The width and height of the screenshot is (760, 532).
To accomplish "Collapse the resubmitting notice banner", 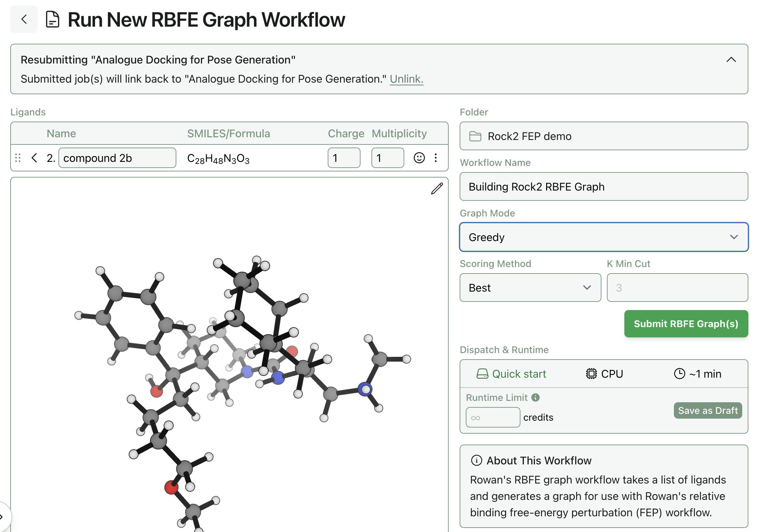I will [x=731, y=60].
